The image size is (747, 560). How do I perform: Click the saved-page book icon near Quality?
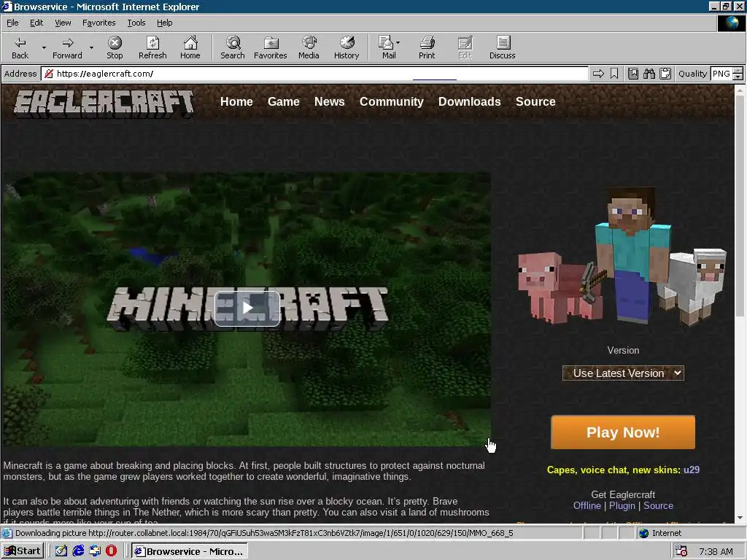pyautogui.click(x=632, y=74)
